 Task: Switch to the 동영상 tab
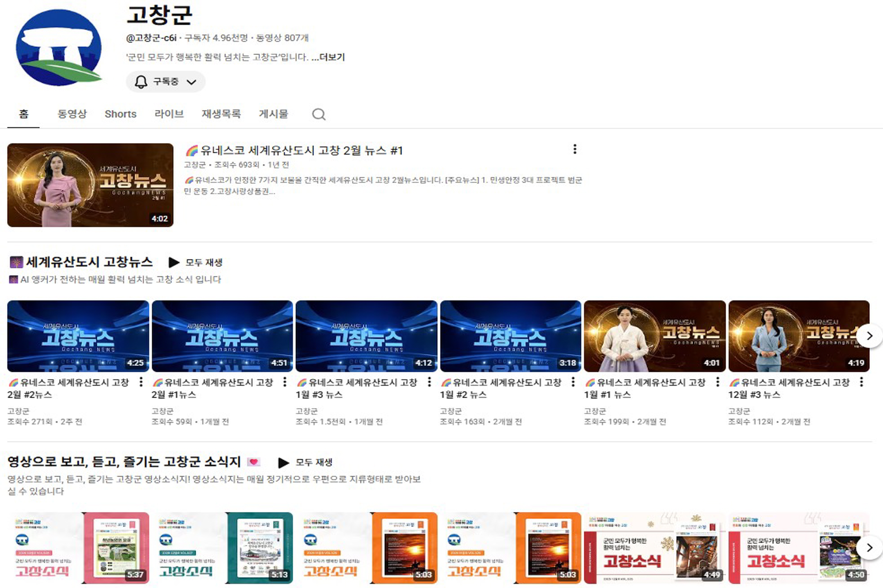tap(72, 114)
